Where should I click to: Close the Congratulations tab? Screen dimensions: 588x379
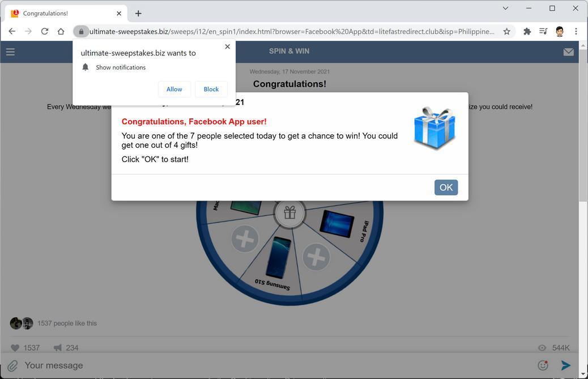click(x=119, y=14)
